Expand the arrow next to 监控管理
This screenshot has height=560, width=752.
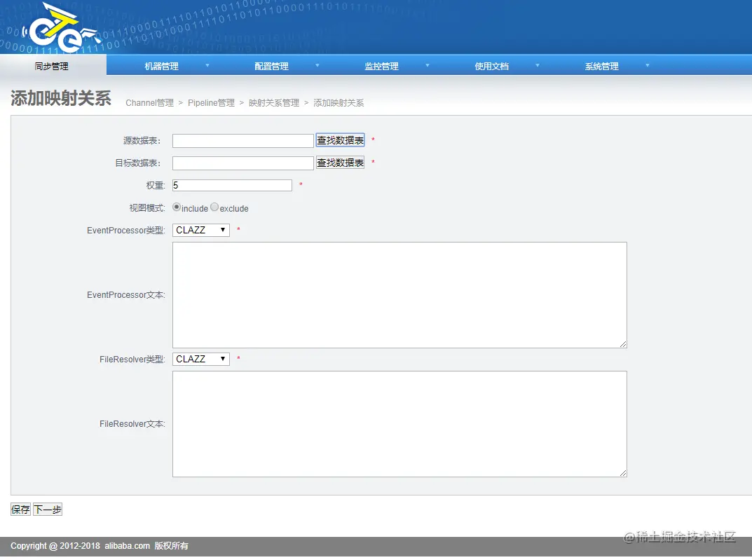[x=428, y=65]
